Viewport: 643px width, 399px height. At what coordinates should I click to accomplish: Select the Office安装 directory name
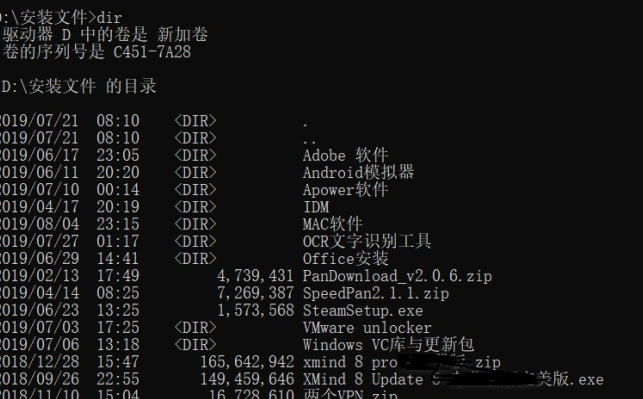tap(345, 259)
